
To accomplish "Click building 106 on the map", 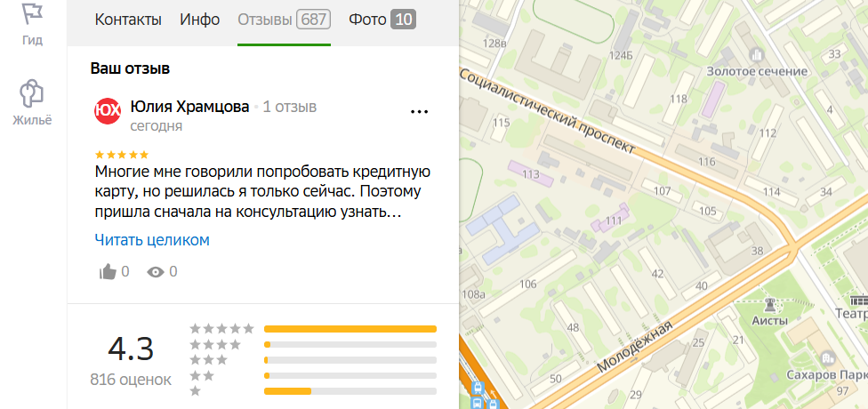I will click(x=528, y=285).
